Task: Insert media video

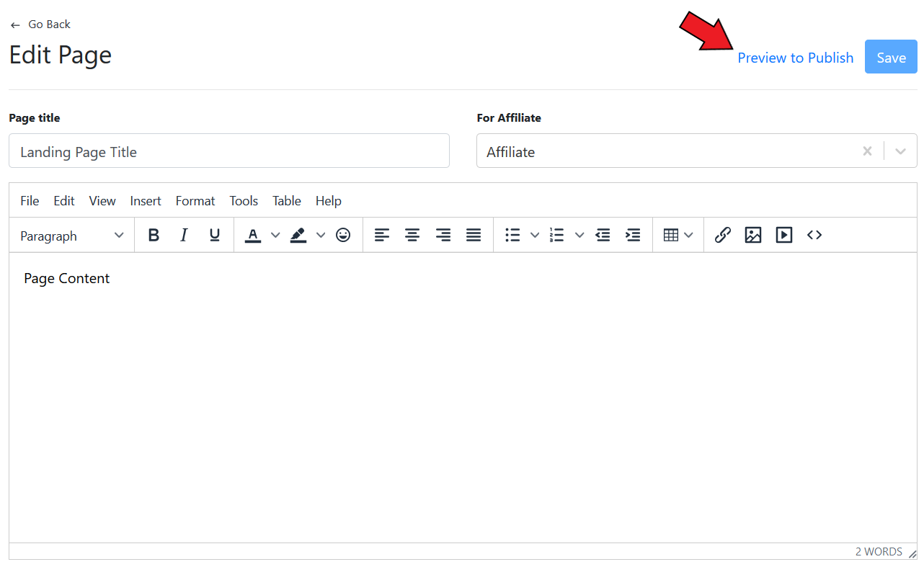Action: pyautogui.click(x=784, y=235)
